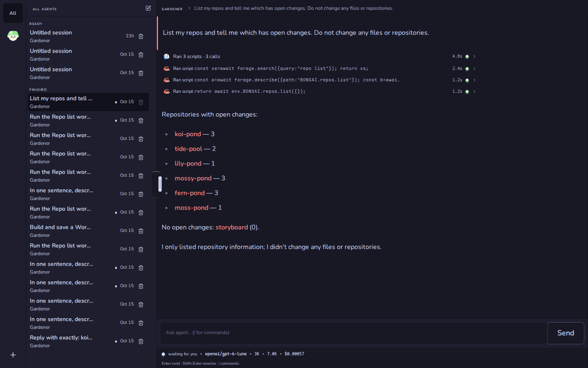
Task: Delete the "Build and save a Wor..." session
Action: [141, 231]
